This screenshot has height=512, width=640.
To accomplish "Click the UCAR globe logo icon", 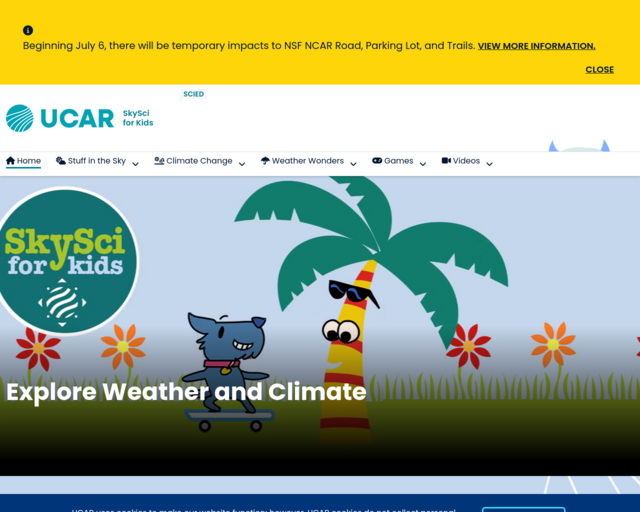I will pos(20,118).
